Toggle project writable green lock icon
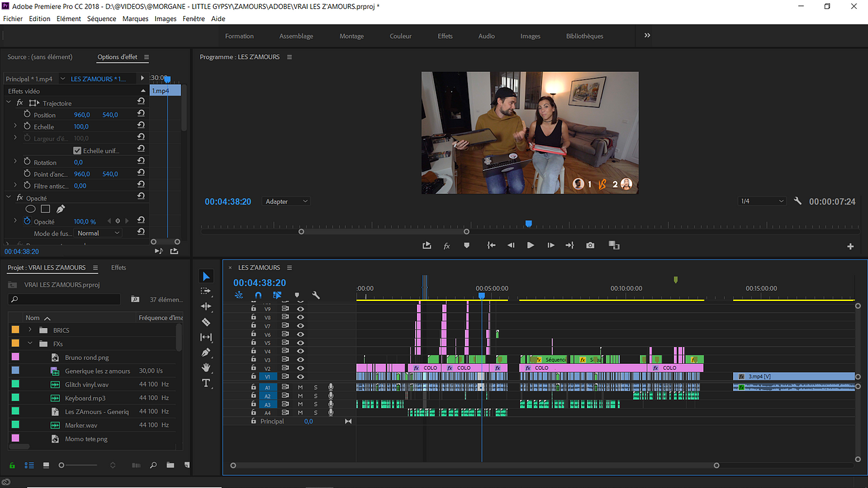This screenshot has width=868, height=488. click(x=12, y=465)
